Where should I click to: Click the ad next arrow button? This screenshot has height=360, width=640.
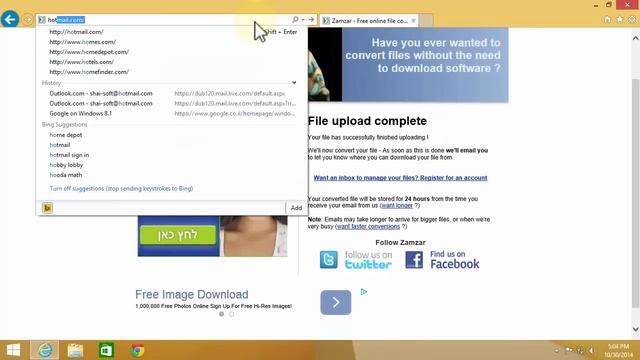(x=336, y=302)
